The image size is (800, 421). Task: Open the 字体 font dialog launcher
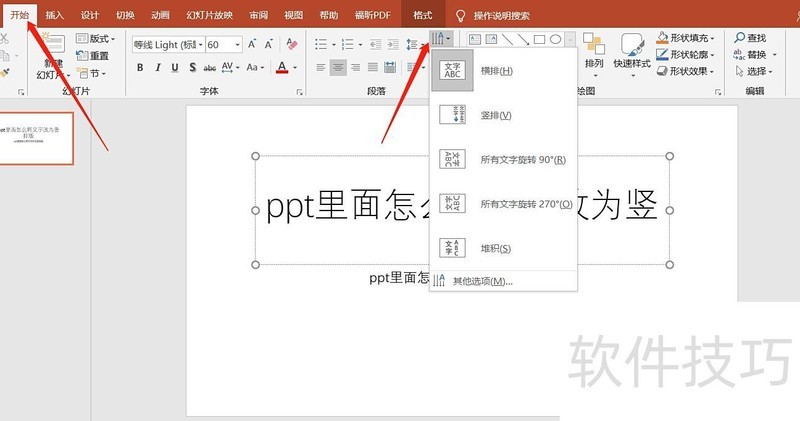pyautogui.click(x=299, y=92)
